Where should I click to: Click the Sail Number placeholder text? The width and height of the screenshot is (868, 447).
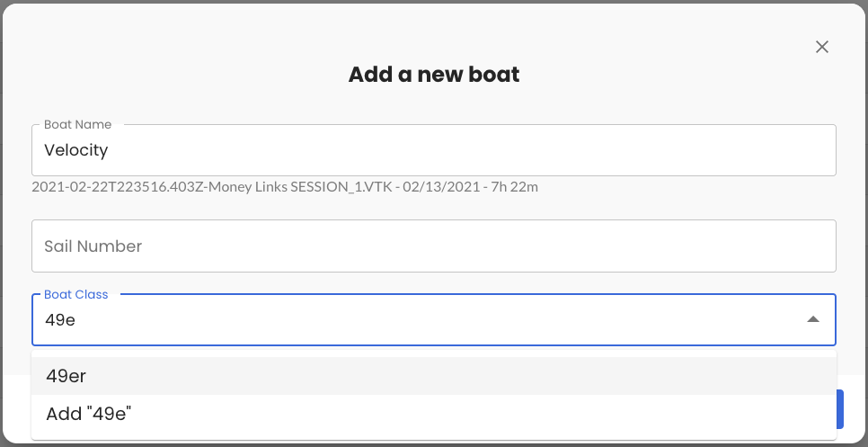93,246
